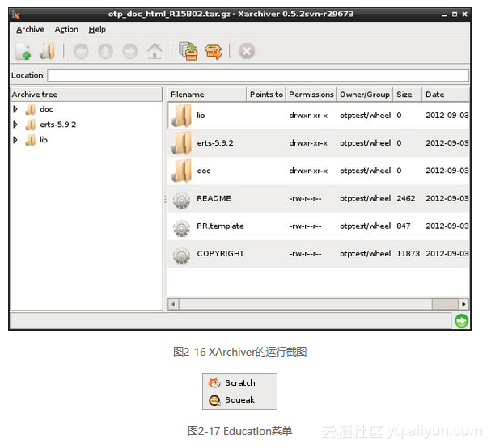491x448 pixels.
Task: Expand the doc tree node
Action: [x=15, y=109]
